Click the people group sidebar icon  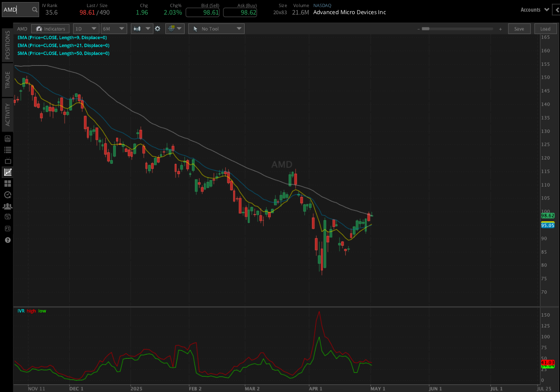(x=7, y=206)
